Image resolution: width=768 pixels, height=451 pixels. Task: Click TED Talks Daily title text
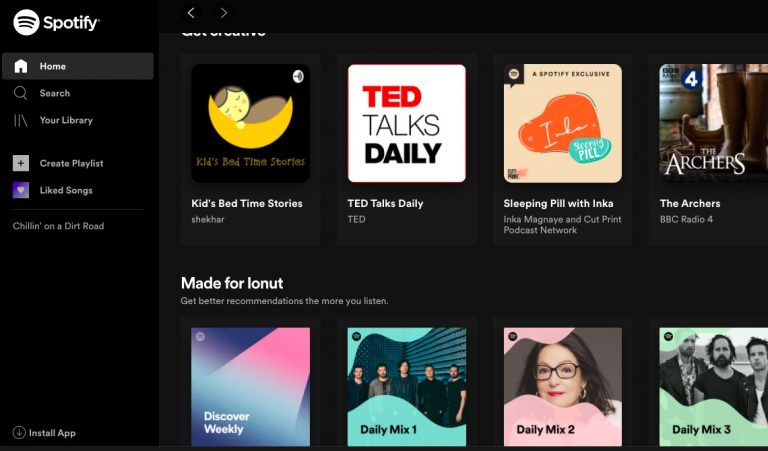pyautogui.click(x=385, y=203)
